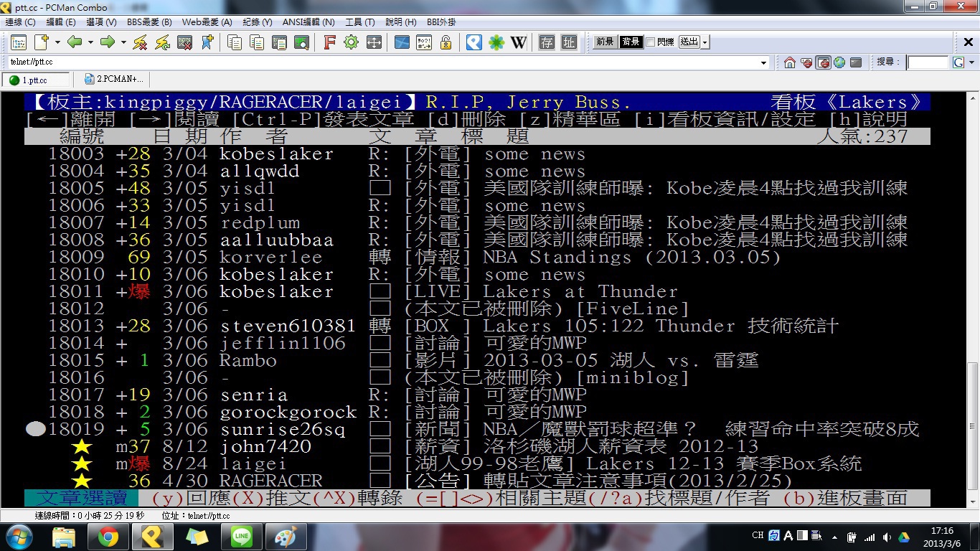The image size is (980, 551).
Task: Open Windows Start menu
Action: [x=18, y=537]
